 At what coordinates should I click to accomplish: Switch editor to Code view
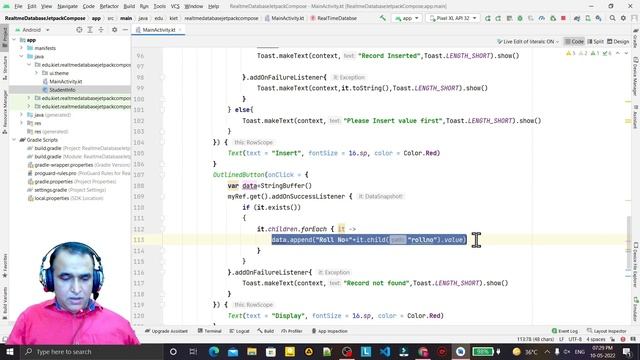point(574,42)
